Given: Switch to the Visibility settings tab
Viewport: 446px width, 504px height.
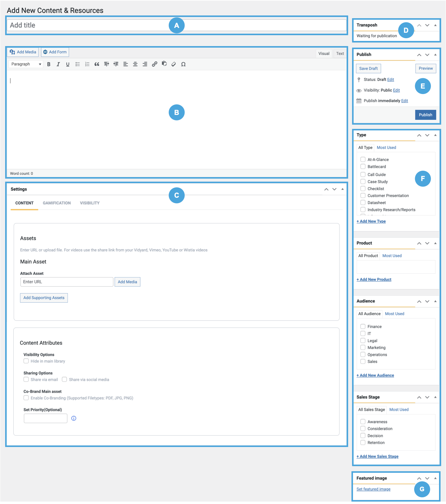Looking at the screenshot, I should click(x=90, y=203).
